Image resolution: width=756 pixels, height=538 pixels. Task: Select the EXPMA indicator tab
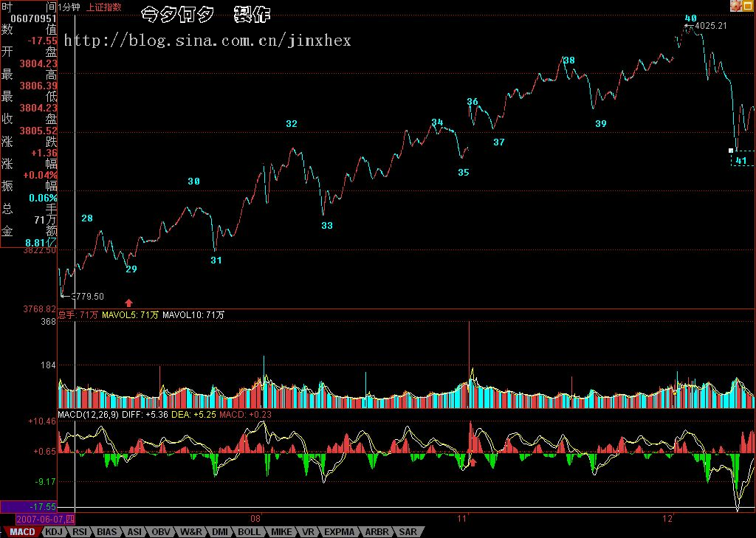click(x=340, y=531)
